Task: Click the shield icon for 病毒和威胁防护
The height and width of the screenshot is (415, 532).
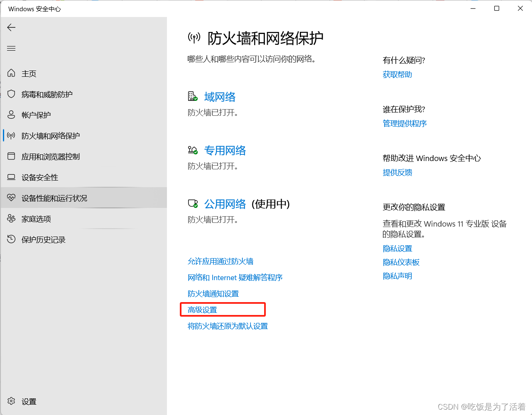Action: (11, 94)
